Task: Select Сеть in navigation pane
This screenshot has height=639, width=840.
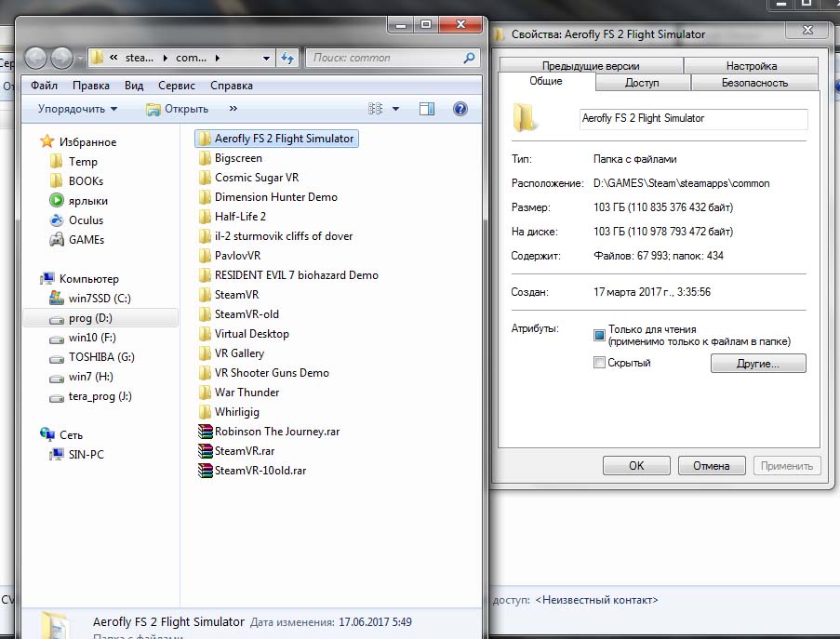Action: 61,435
